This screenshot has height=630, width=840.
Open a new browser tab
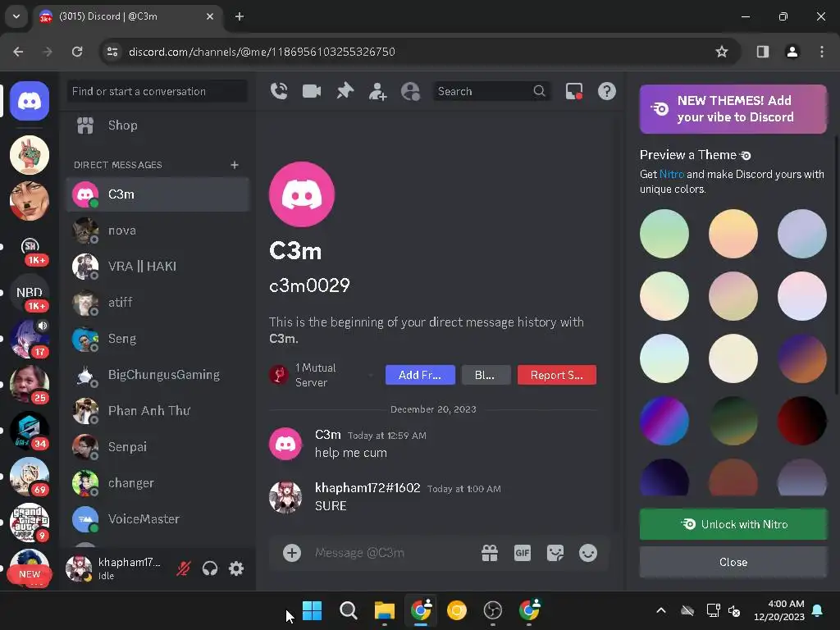point(240,16)
